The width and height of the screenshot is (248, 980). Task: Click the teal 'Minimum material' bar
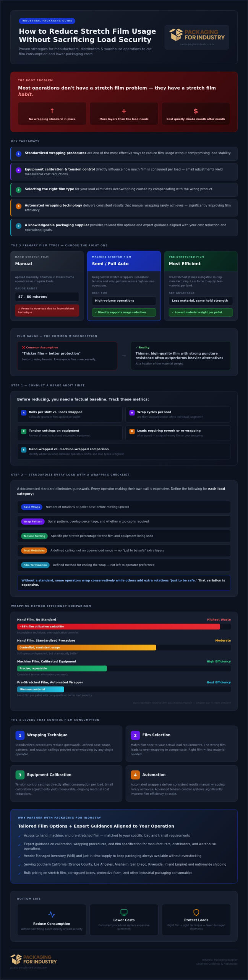41,689
